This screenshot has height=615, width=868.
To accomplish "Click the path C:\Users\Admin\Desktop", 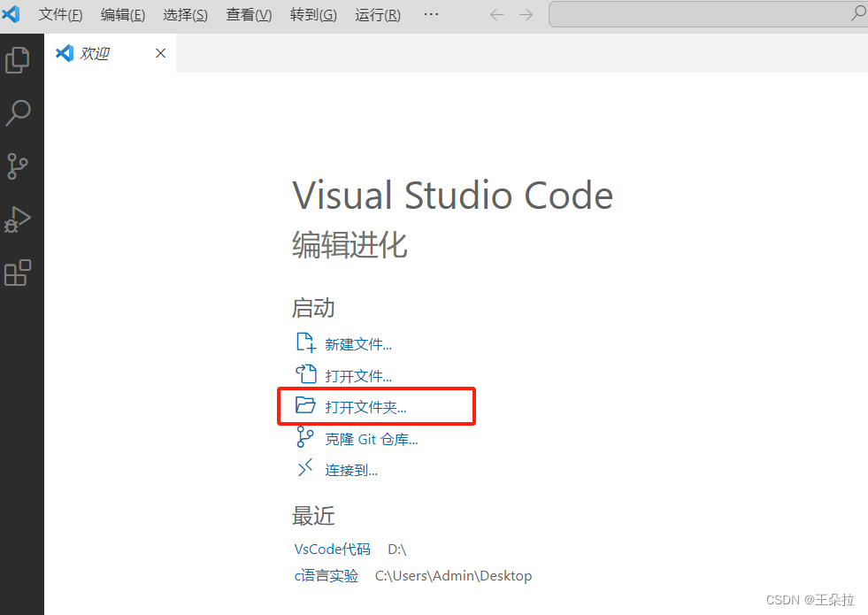I will [453, 576].
